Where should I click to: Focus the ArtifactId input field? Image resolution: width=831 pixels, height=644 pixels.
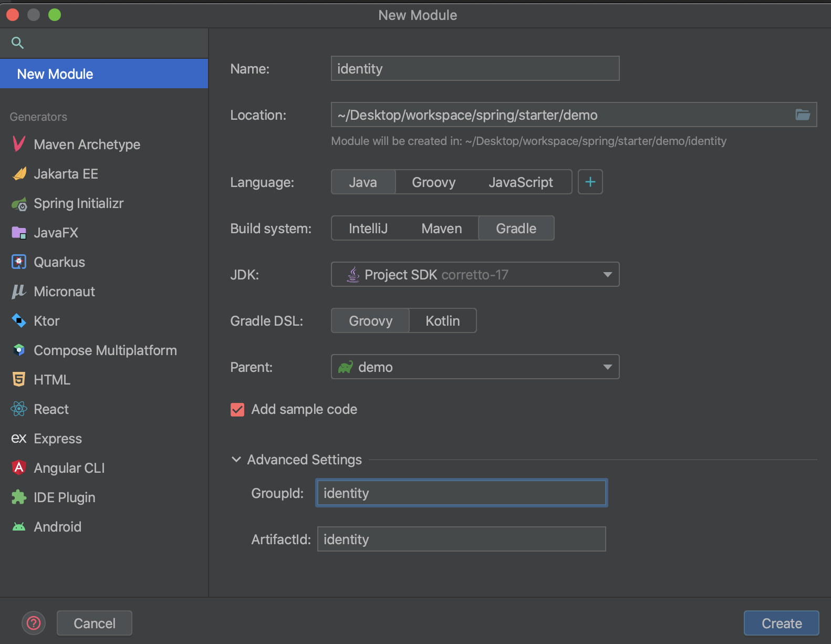click(x=462, y=539)
